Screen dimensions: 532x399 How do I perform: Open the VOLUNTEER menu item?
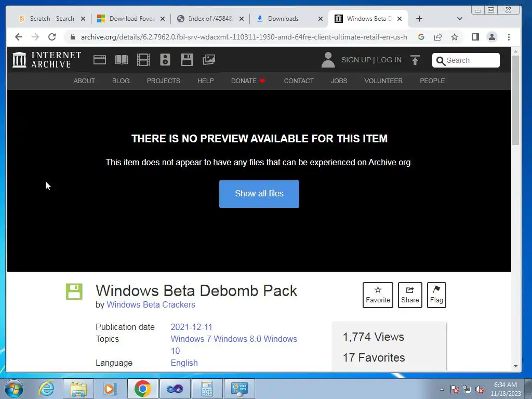(383, 81)
